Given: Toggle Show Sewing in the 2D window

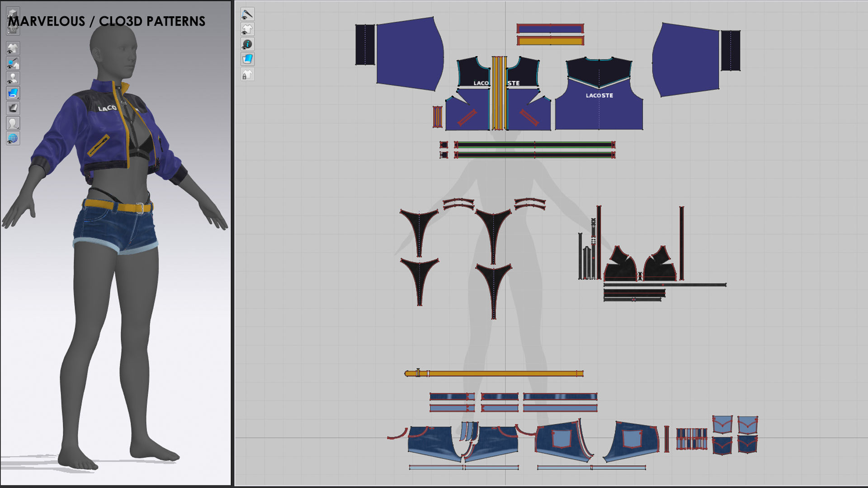Looking at the screenshot, I should pos(247,14).
